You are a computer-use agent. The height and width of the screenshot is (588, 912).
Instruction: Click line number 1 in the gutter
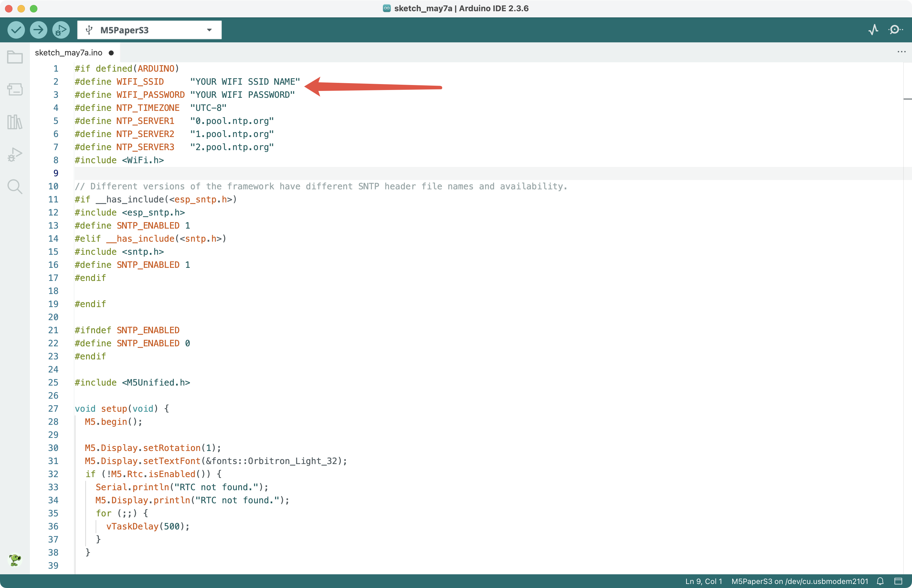pos(56,69)
